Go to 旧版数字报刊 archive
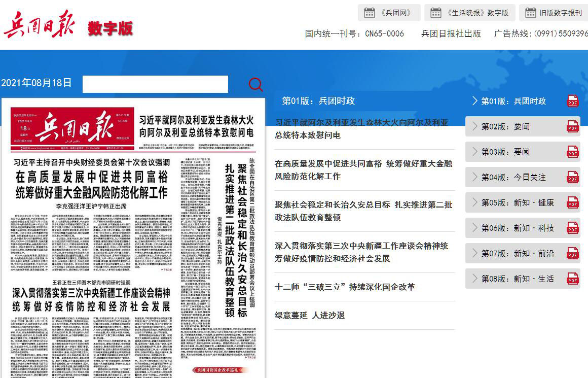Image resolution: width=588 pixels, height=378 pixels. click(x=553, y=13)
